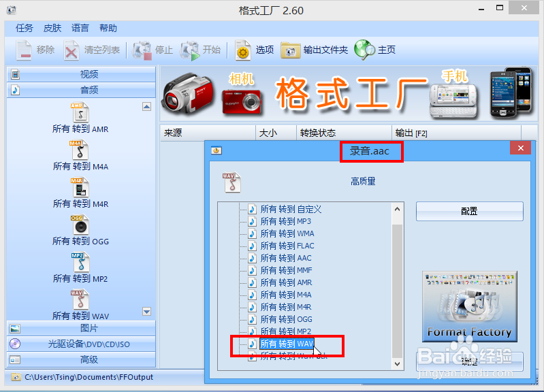Image resolution: width=544 pixels, height=392 pixels.
Task: Click the 来源 column header
Action: click(208, 133)
